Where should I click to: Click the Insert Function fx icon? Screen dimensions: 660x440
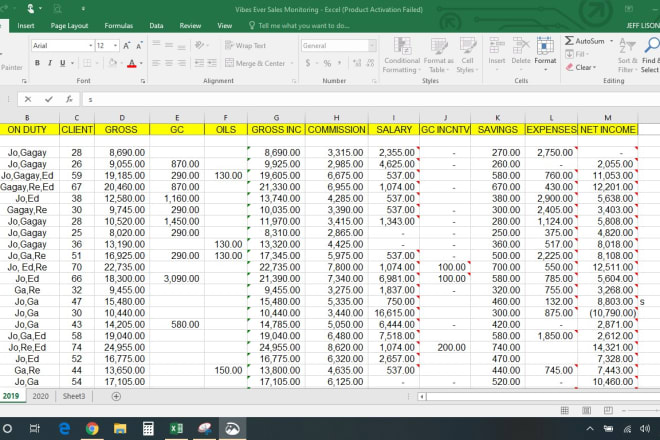(x=69, y=100)
